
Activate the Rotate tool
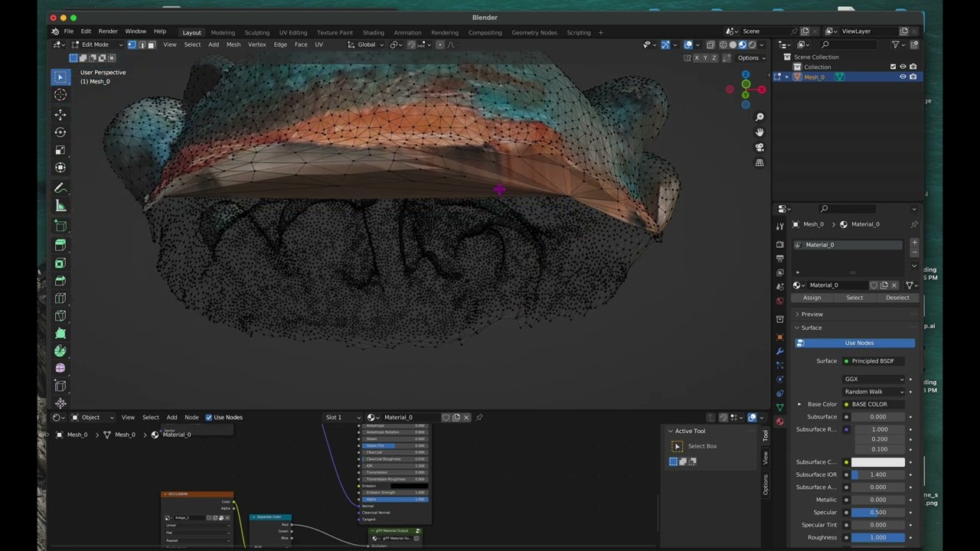60,132
